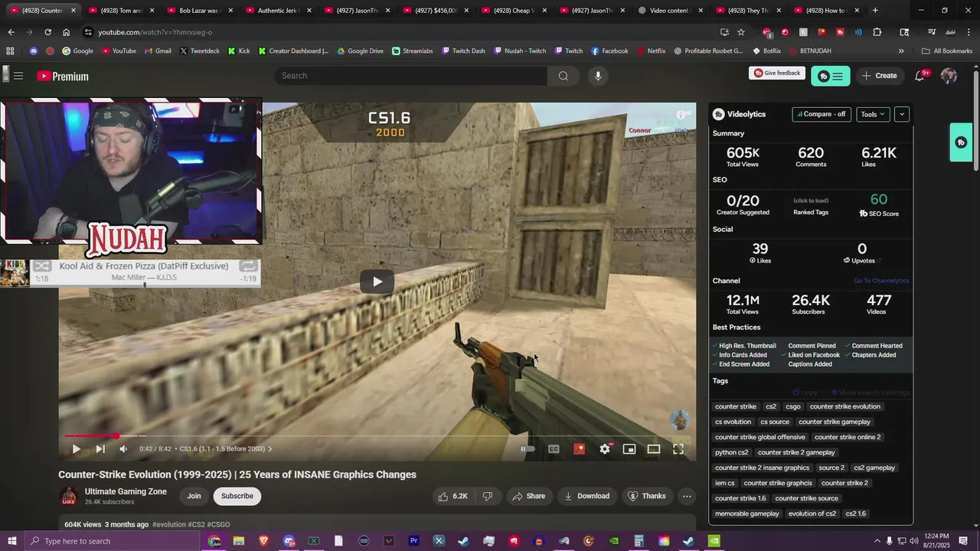Mute the video volume speaker
The width and height of the screenshot is (980, 551).
(x=123, y=449)
